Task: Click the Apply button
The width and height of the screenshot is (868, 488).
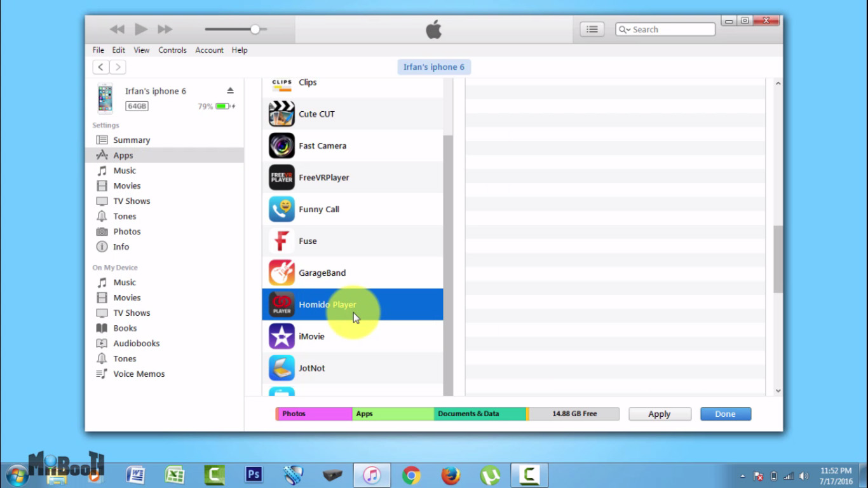Action: point(660,414)
